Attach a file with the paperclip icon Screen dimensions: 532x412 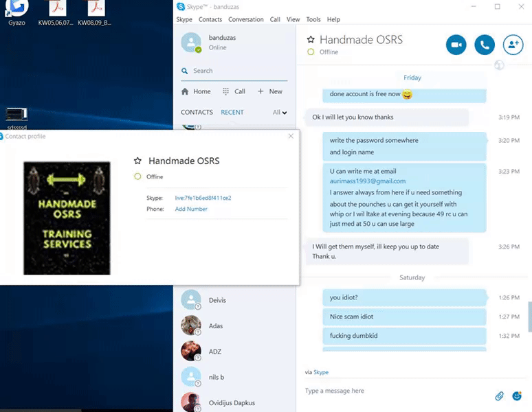(x=499, y=396)
